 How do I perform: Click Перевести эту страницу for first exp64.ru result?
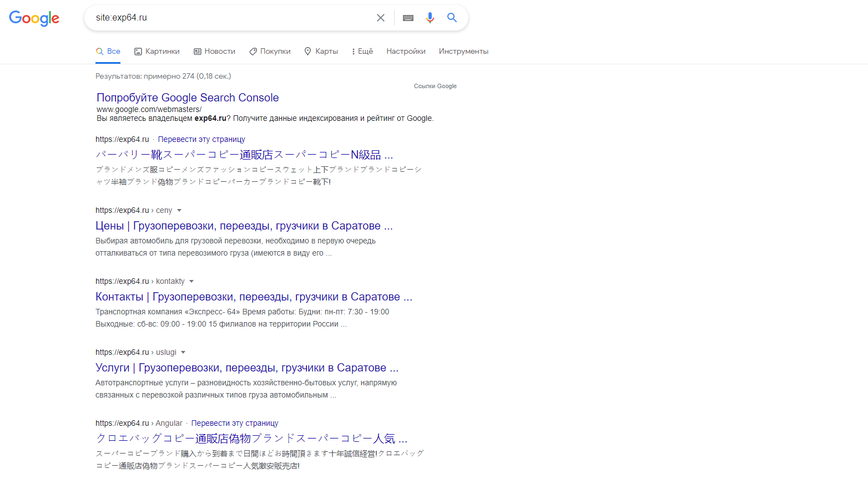click(x=201, y=139)
